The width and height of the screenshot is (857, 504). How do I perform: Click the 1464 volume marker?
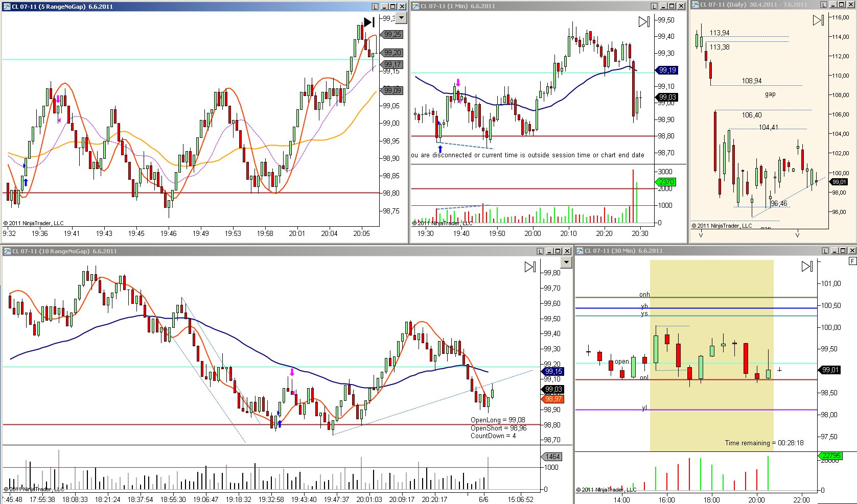[x=552, y=457]
